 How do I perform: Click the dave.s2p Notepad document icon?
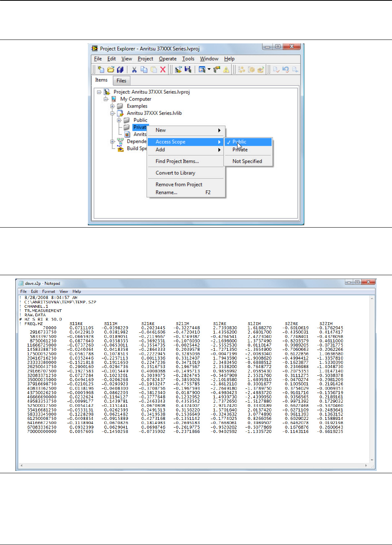pyautogui.click(x=21, y=283)
